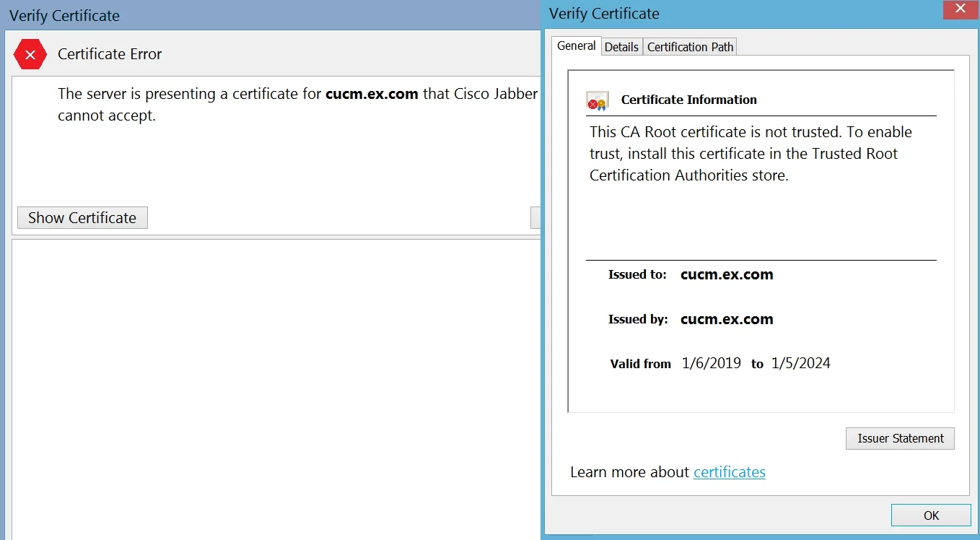
Task: Click the Issued to value cucm.ex.com
Action: coord(727,274)
